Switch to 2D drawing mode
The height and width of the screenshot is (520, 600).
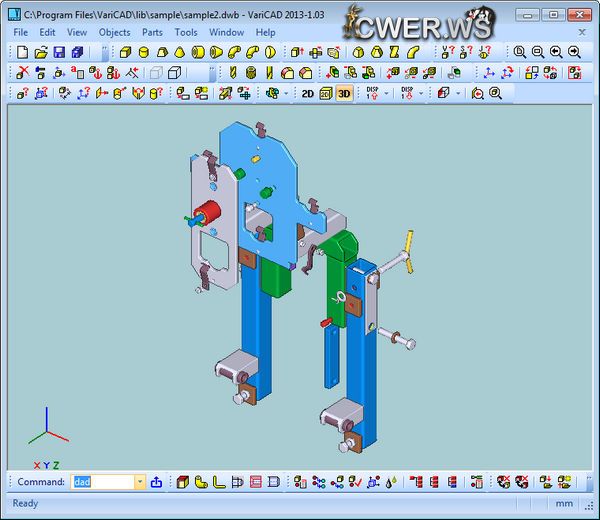coord(308,93)
